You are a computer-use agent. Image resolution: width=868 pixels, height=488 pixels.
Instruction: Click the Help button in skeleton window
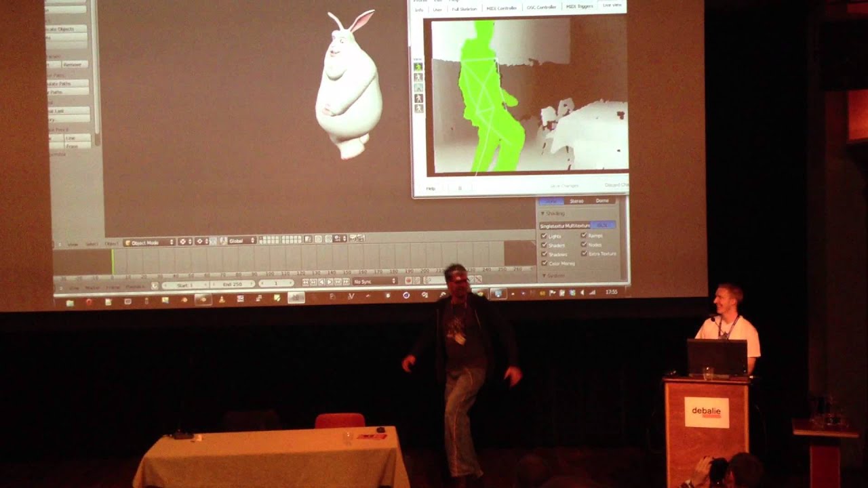[431, 188]
